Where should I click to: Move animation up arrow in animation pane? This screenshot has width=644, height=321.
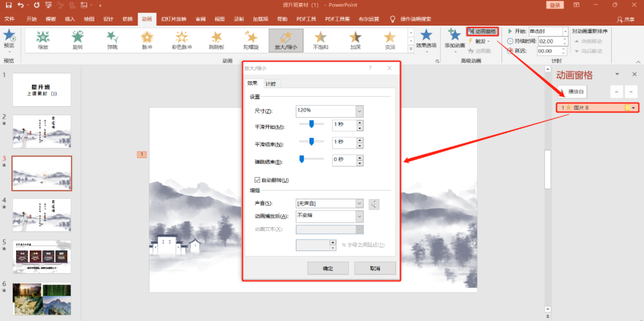(617, 92)
